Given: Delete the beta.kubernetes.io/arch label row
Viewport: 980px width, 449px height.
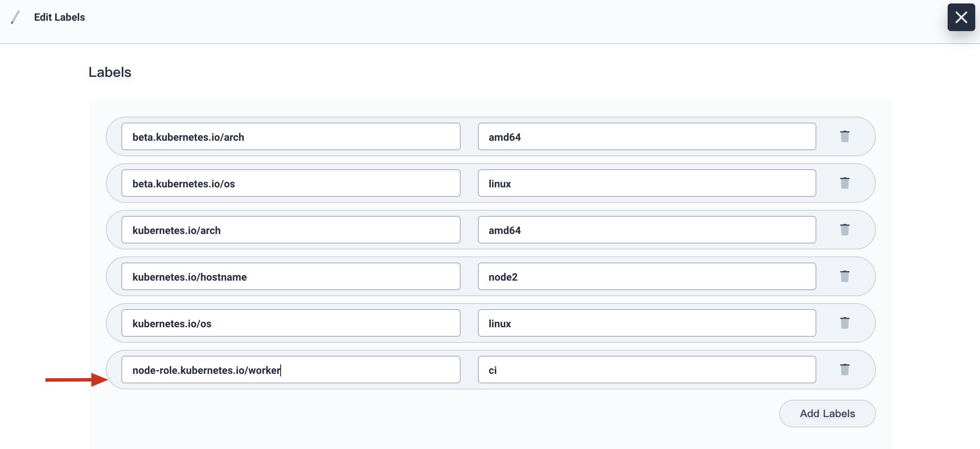Looking at the screenshot, I should click(x=844, y=136).
